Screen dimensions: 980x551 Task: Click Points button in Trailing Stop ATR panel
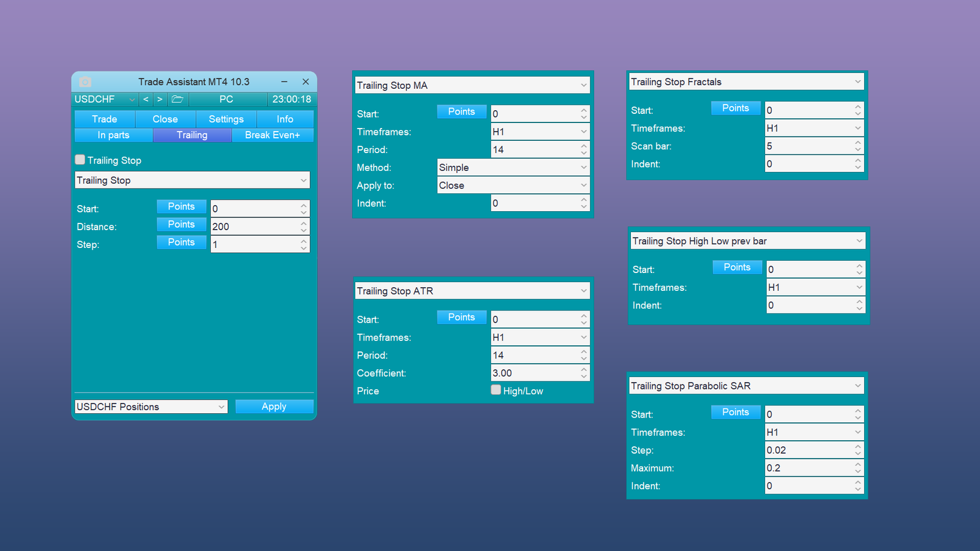coord(462,317)
